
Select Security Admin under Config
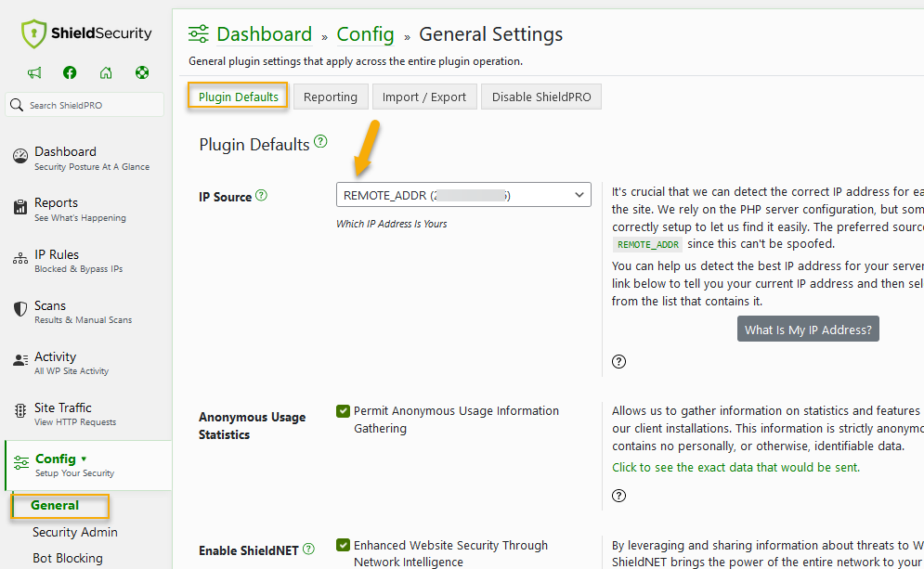pyautogui.click(x=75, y=532)
